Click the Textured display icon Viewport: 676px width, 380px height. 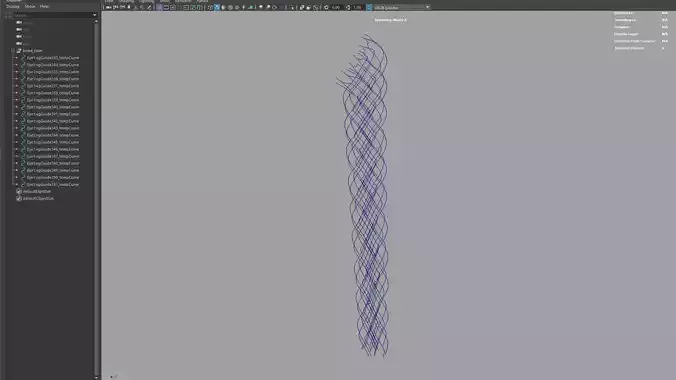pyautogui.click(x=237, y=7)
